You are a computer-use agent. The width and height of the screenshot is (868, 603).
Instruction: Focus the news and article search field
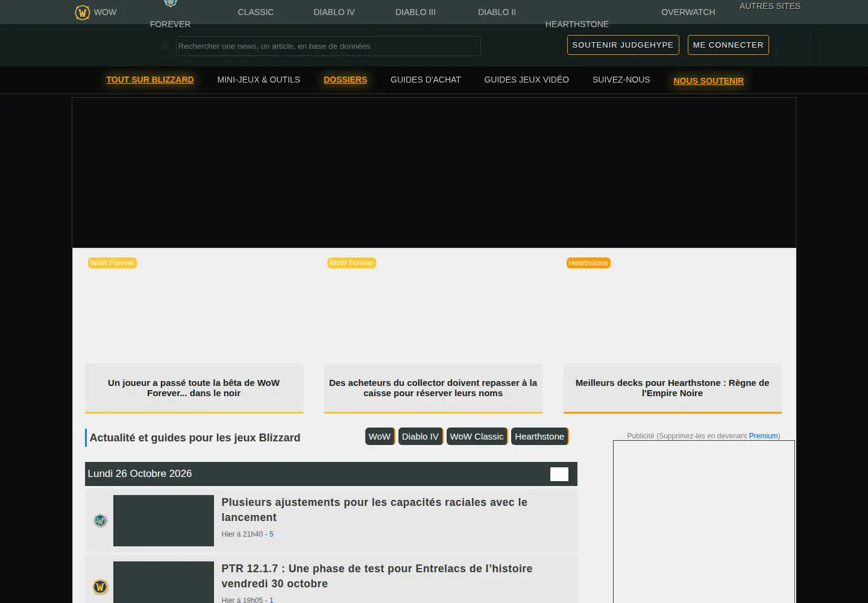coord(328,46)
